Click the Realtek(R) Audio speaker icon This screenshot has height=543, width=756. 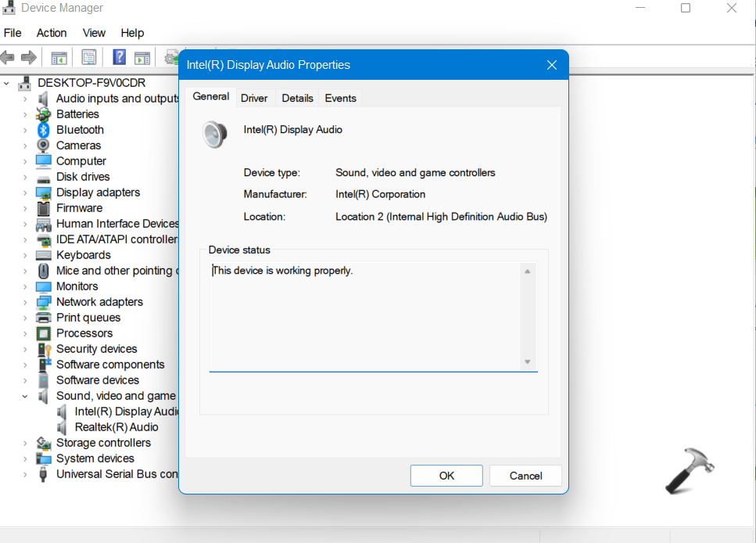(63, 427)
